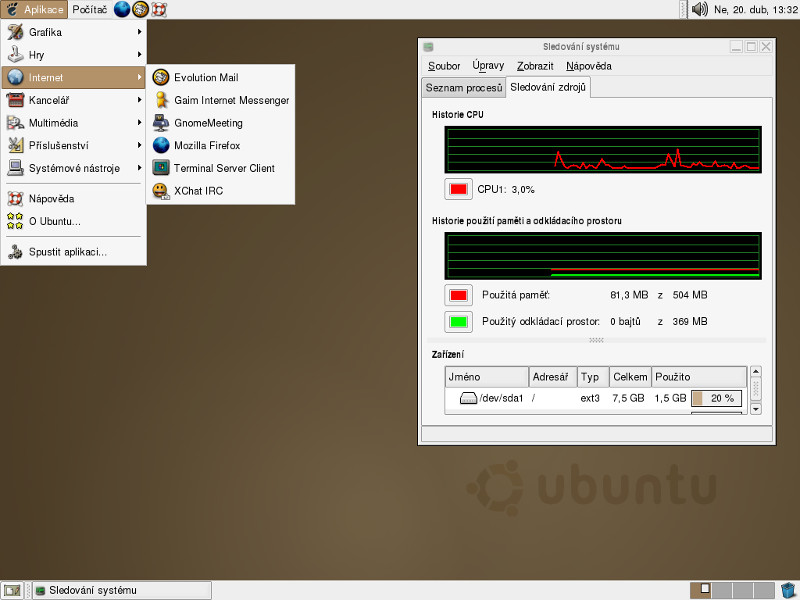
Task: Click the 81,3 MB memory value
Action: click(629, 295)
